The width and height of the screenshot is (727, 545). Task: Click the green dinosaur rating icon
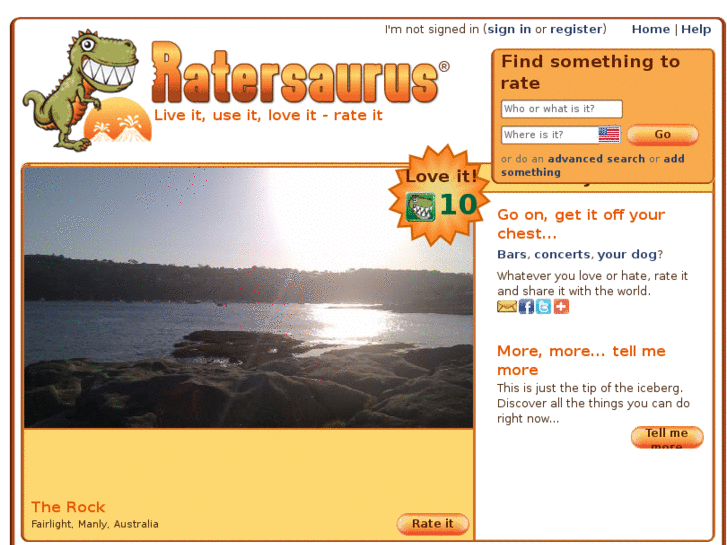[x=421, y=207]
